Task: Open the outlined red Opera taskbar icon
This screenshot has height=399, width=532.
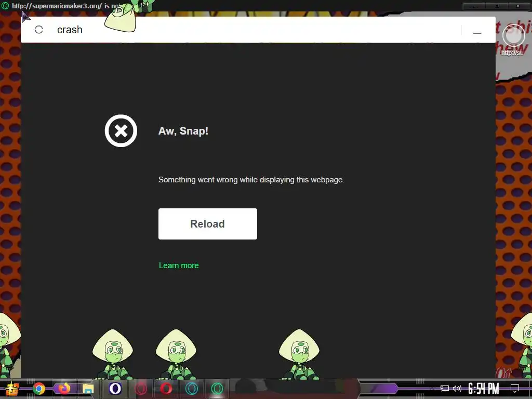Action: click(x=141, y=389)
